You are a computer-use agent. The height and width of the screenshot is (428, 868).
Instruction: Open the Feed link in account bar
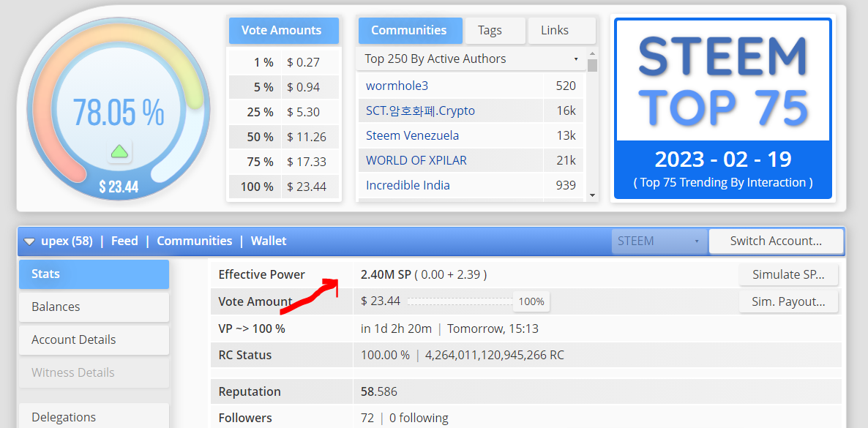point(124,241)
